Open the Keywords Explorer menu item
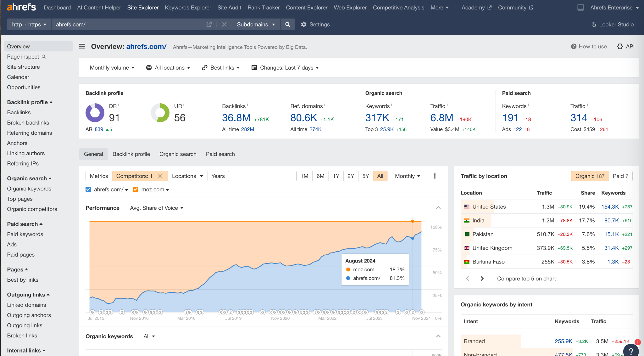 188,7
